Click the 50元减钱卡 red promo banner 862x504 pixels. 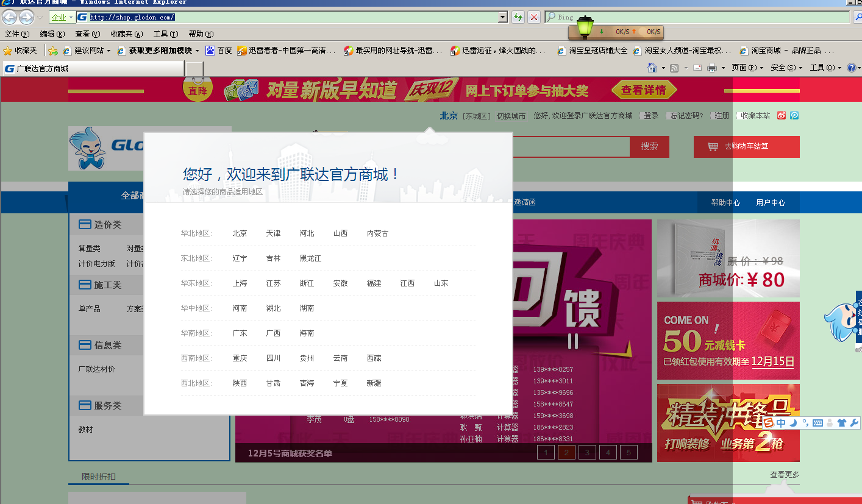(x=728, y=341)
